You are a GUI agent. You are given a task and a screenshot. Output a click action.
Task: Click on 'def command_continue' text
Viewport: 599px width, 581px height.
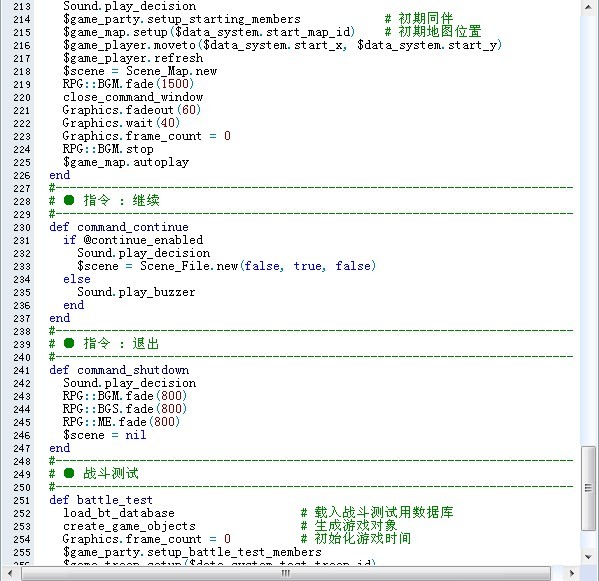(x=119, y=227)
